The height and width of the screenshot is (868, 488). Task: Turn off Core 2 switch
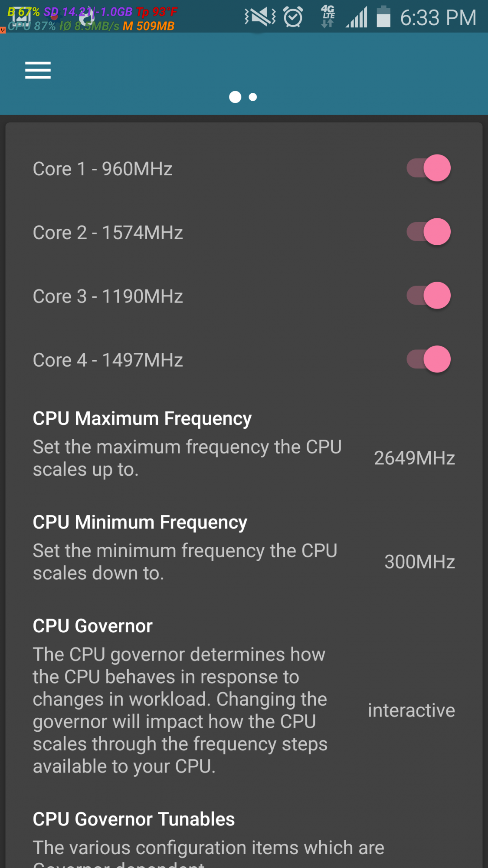tap(429, 232)
